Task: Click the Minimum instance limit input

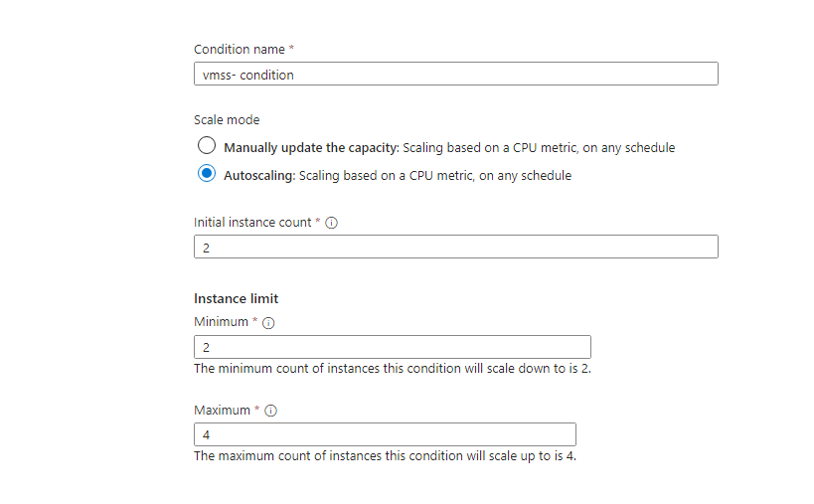Action: tap(392, 347)
